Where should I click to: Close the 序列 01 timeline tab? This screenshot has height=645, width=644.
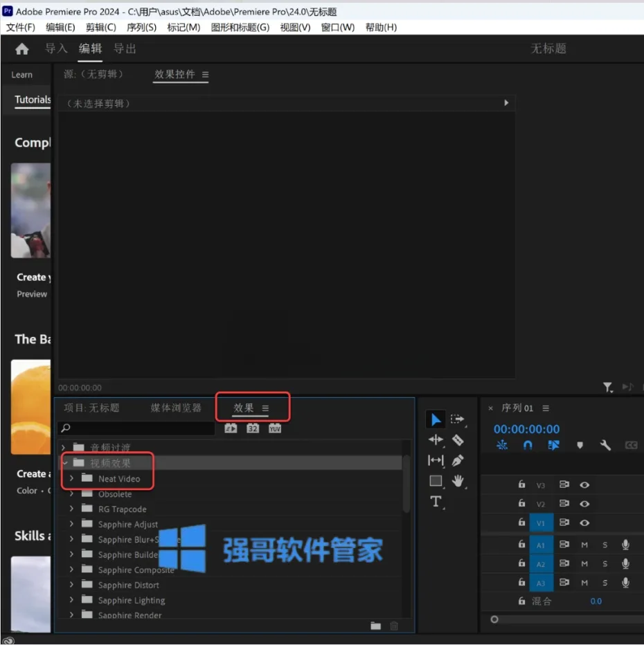[490, 408]
